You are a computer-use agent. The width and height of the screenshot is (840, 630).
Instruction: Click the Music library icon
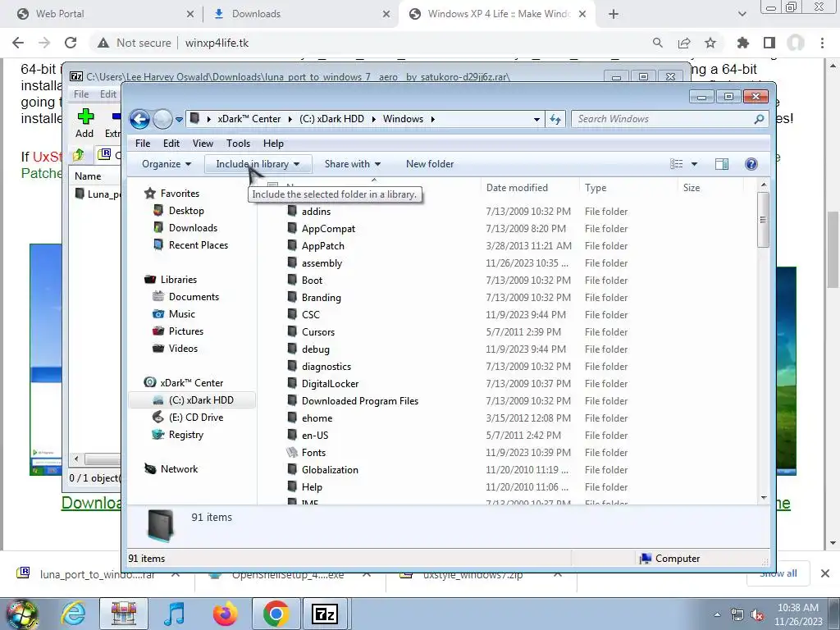158,314
